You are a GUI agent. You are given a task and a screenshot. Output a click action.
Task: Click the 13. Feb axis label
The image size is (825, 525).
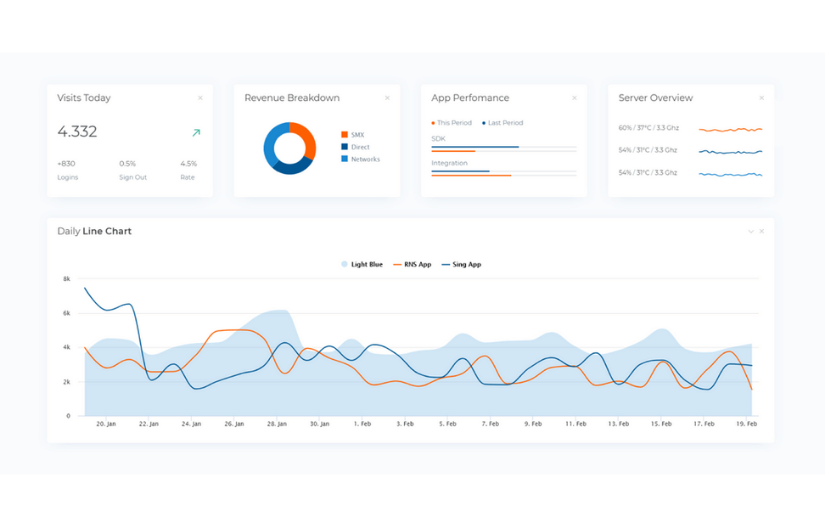pyautogui.click(x=618, y=424)
